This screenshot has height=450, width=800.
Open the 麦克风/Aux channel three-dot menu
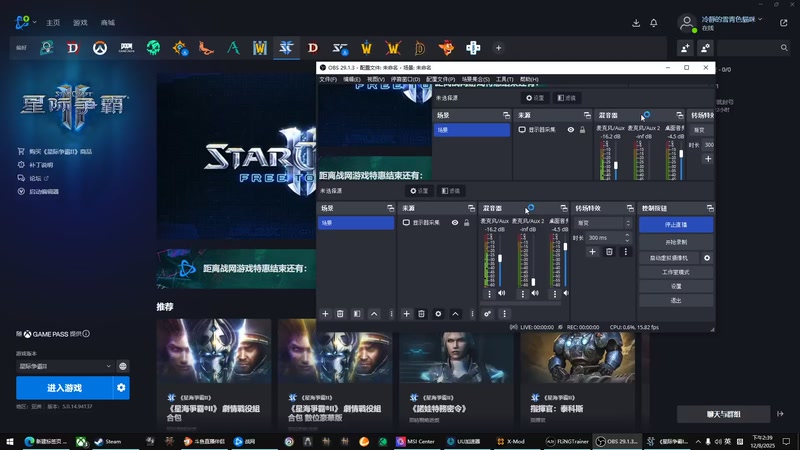click(x=489, y=294)
